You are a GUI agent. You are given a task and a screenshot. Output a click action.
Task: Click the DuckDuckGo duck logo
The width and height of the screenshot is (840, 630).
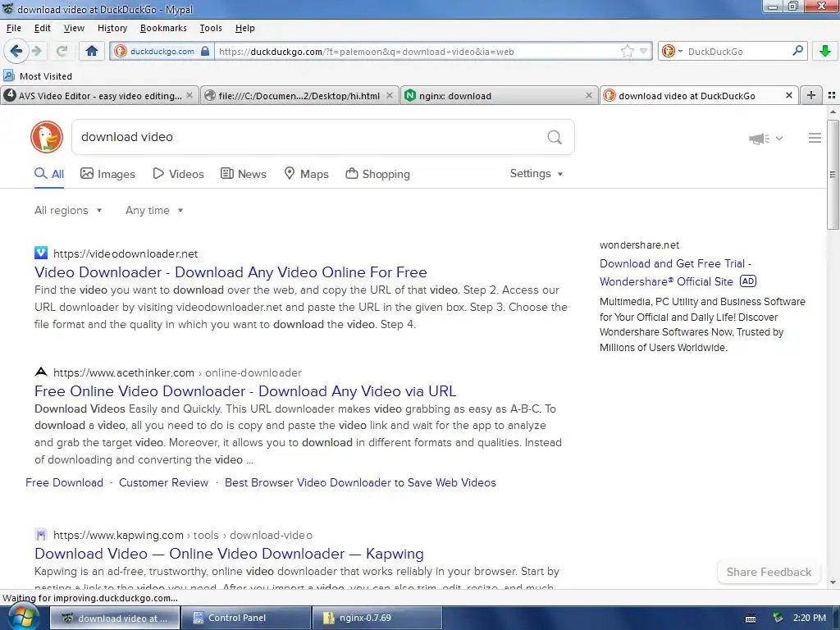coord(47,137)
